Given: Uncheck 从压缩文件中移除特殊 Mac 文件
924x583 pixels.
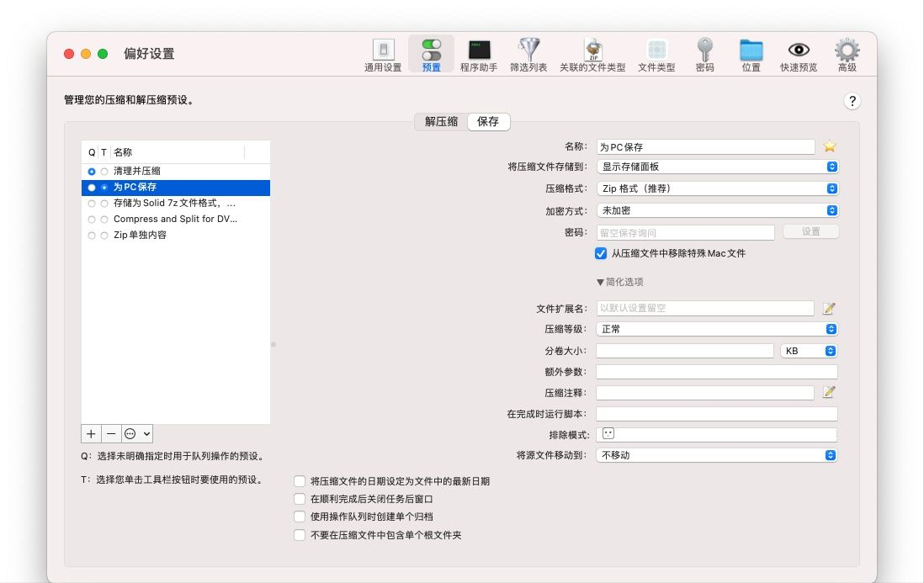Looking at the screenshot, I should point(599,252).
